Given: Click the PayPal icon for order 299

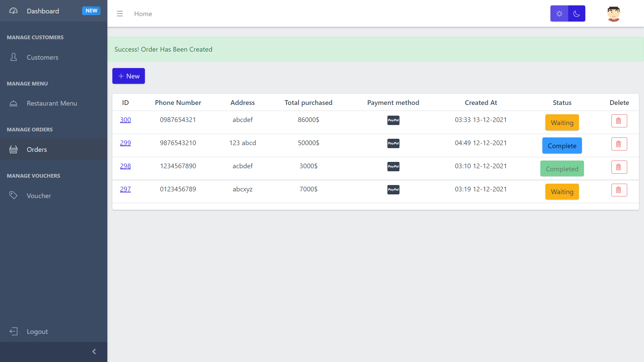Looking at the screenshot, I should tap(393, 143).
